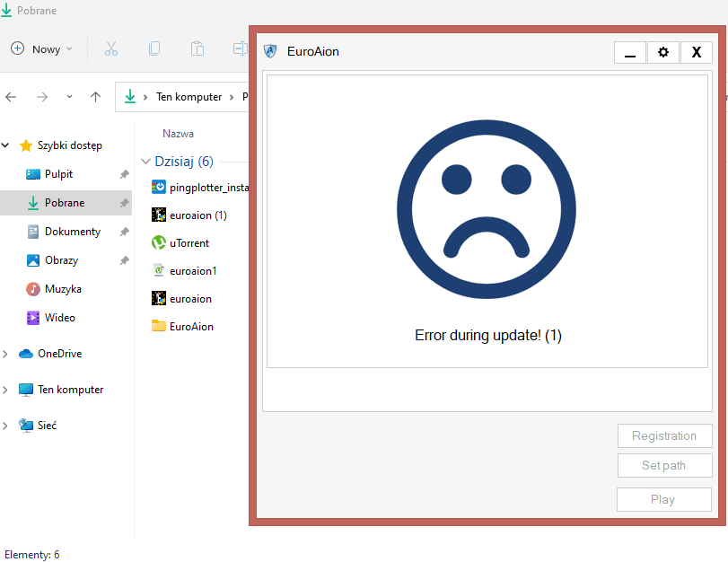Open the Nowy dropdown menu
This screenshot has height=562, width=728.
click(x=42, y=48)
